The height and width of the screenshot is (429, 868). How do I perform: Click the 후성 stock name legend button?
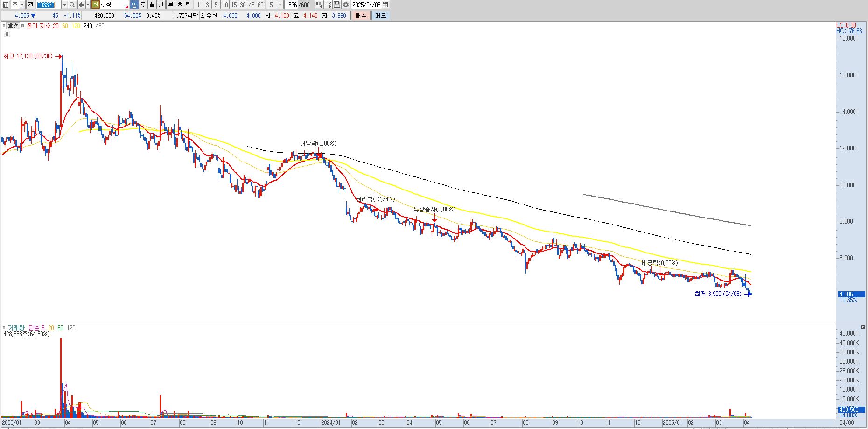13,26
